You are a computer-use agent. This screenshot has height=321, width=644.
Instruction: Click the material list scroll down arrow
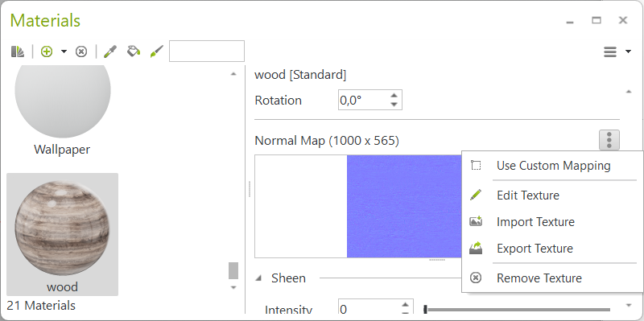(233, 287)
